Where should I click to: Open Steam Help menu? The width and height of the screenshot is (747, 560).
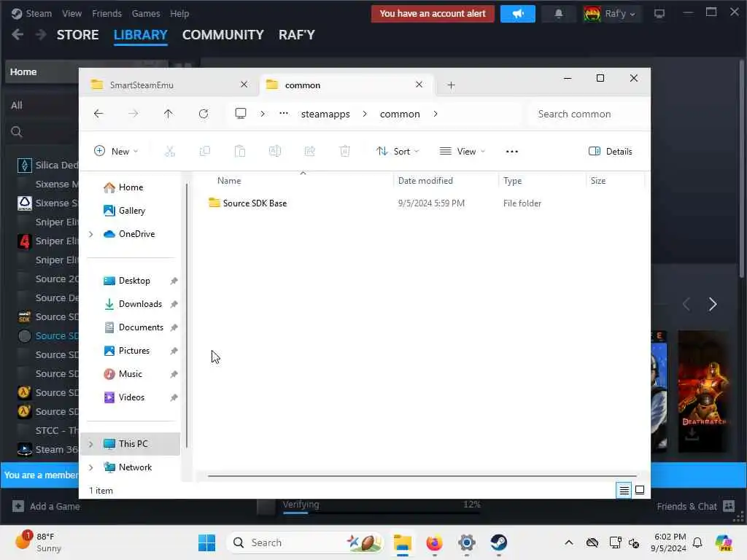pyautogui.click(x=179, y=14)
